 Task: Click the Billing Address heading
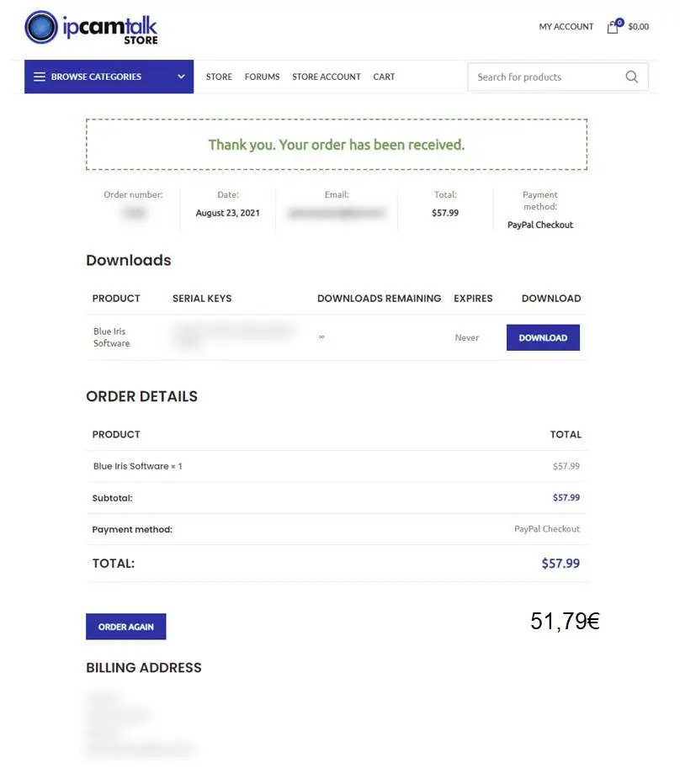[x=144, y=668]
